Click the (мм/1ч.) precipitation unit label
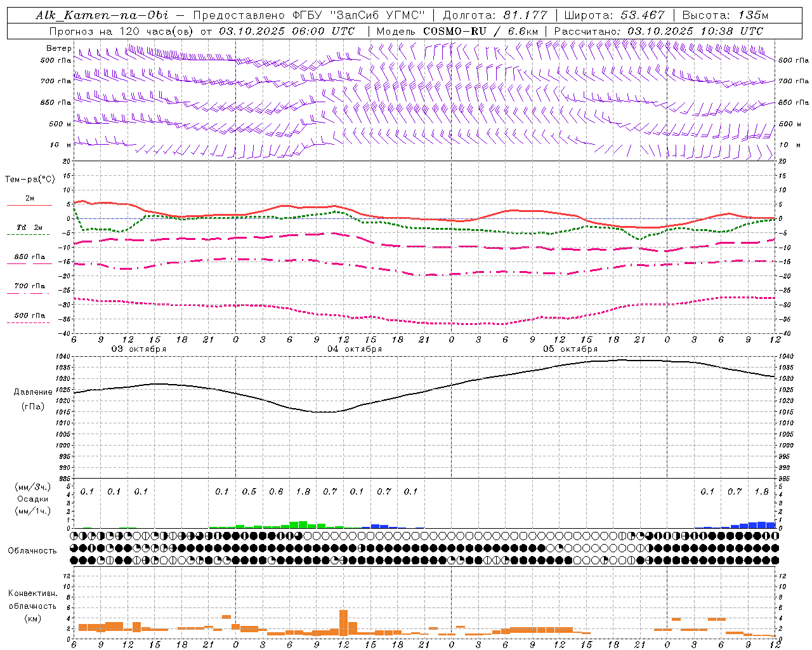The image size is (812, 650). [x=33, y=511]
